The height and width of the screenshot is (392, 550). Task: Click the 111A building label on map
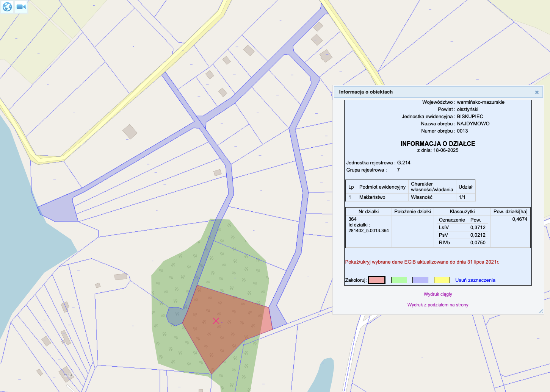(x=68, y=375)
